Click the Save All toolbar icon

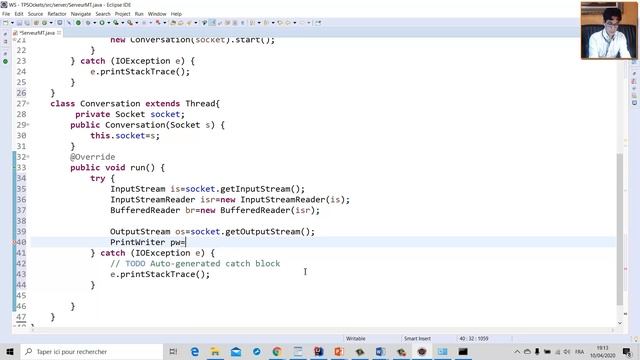point(27,23)
